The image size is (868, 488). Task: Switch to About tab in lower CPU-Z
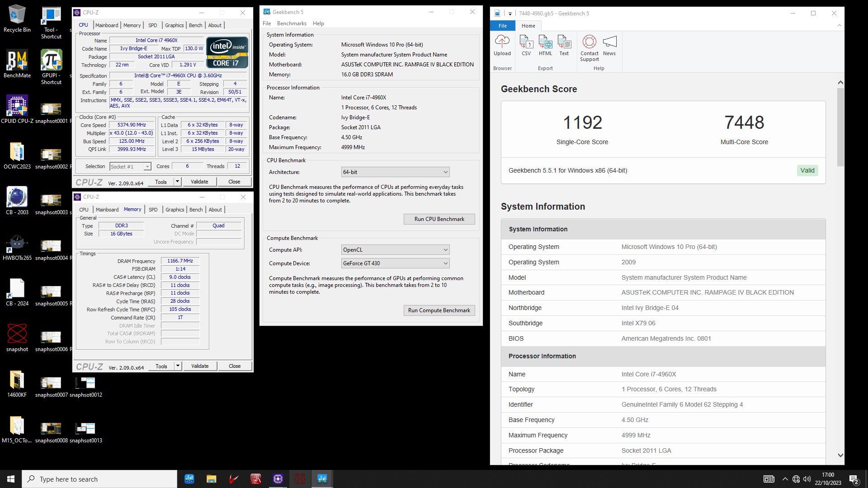(x=215, y=210)
